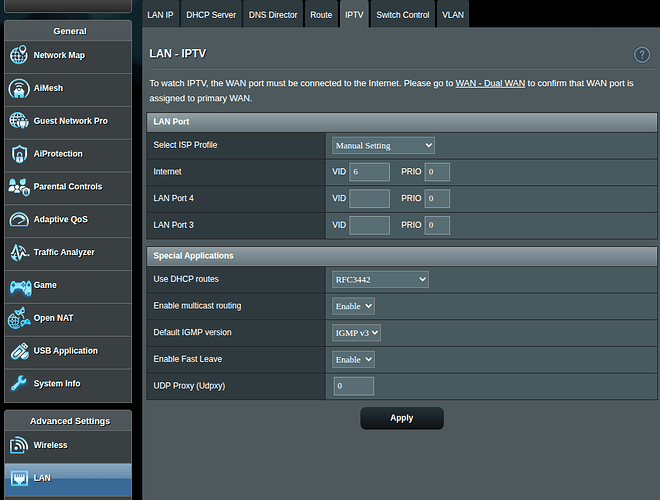
Task: Open USB Application menu label
Action: coord(66,351)
